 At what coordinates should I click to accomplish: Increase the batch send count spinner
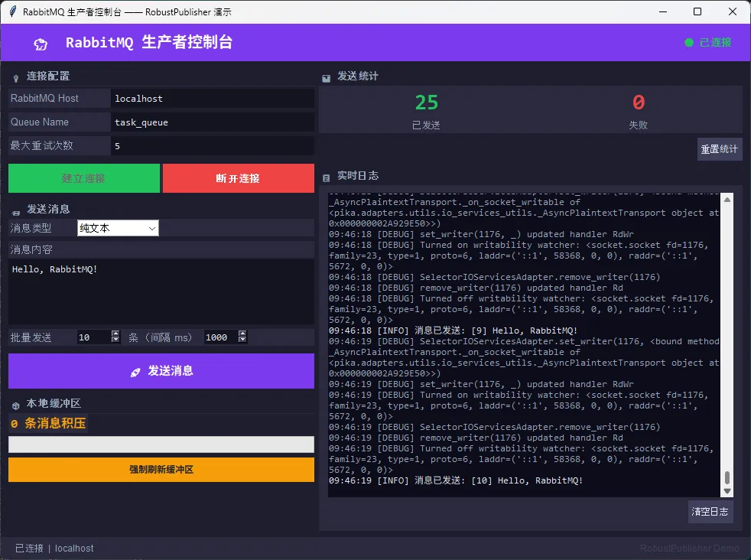[115, 334]
